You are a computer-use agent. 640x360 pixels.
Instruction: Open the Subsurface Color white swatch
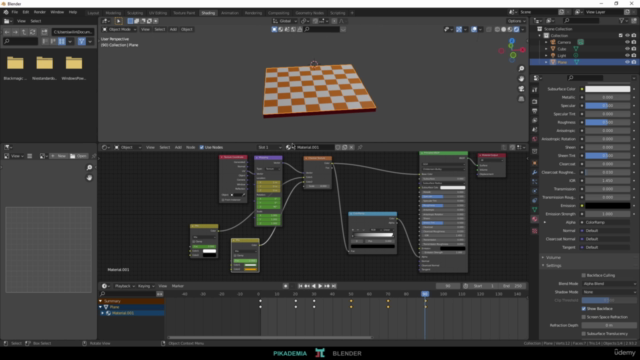[x=607, y=89]
